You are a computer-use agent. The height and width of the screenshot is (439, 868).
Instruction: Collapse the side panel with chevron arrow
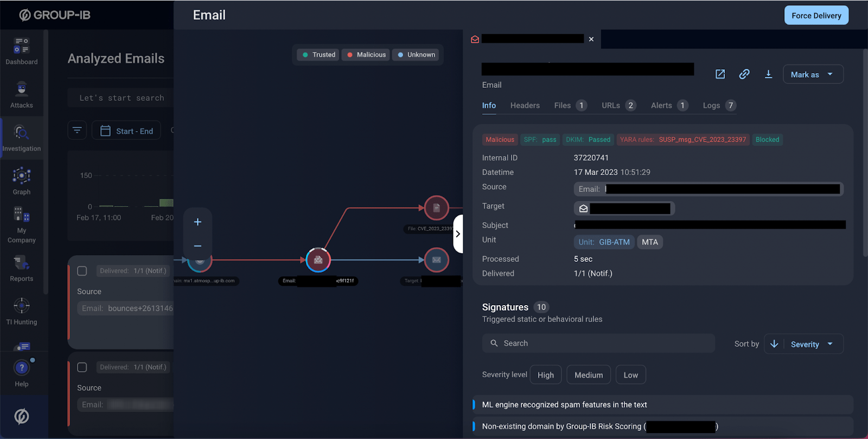point(458,234)
